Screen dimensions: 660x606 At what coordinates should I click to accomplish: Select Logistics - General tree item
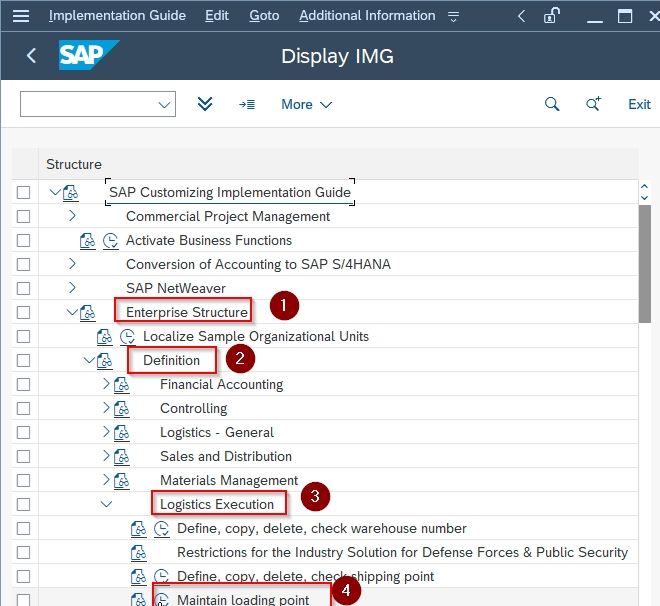217,433
